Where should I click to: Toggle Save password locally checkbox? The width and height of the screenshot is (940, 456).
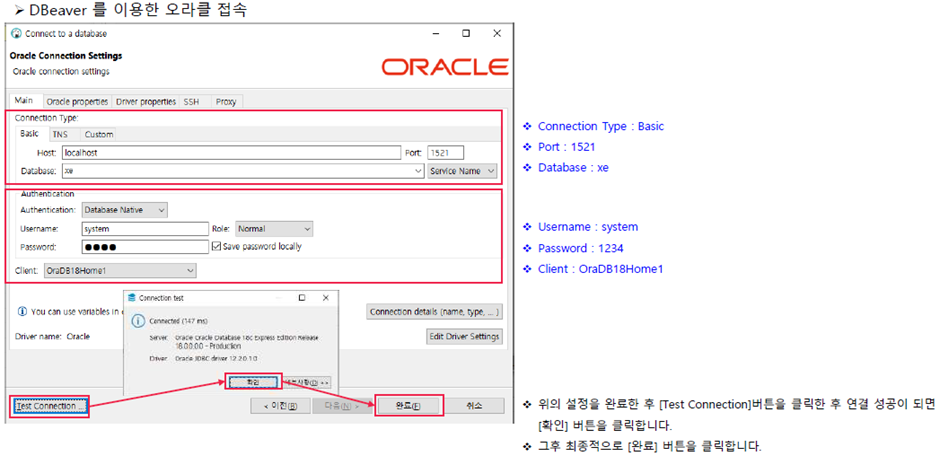pyautogui.click(x=217, y=246)
